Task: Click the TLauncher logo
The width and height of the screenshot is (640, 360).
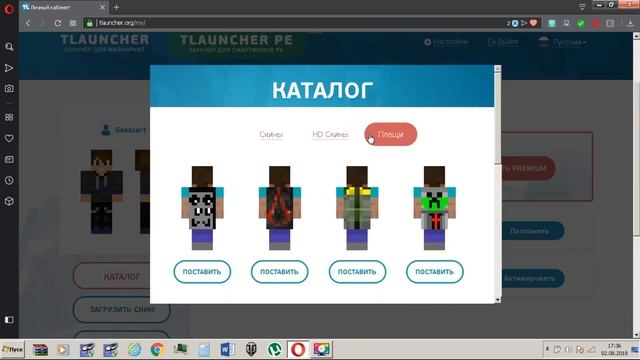Action: (104, 43)
